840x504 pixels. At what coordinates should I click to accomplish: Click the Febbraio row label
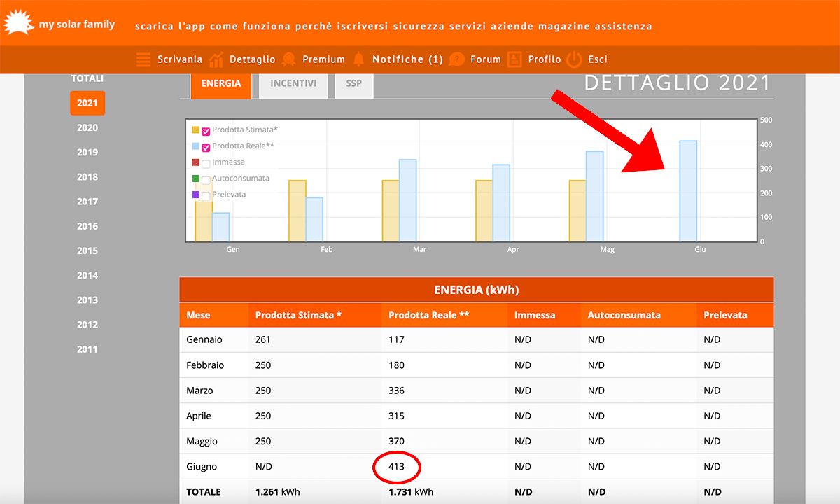point(205,365)
